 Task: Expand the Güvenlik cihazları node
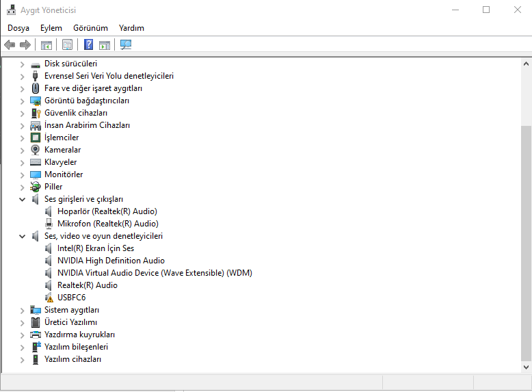pos(23,114)
